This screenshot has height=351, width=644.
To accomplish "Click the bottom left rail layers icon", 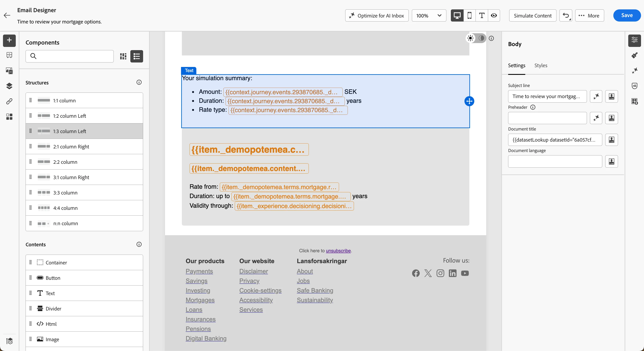I will (9, 341).
